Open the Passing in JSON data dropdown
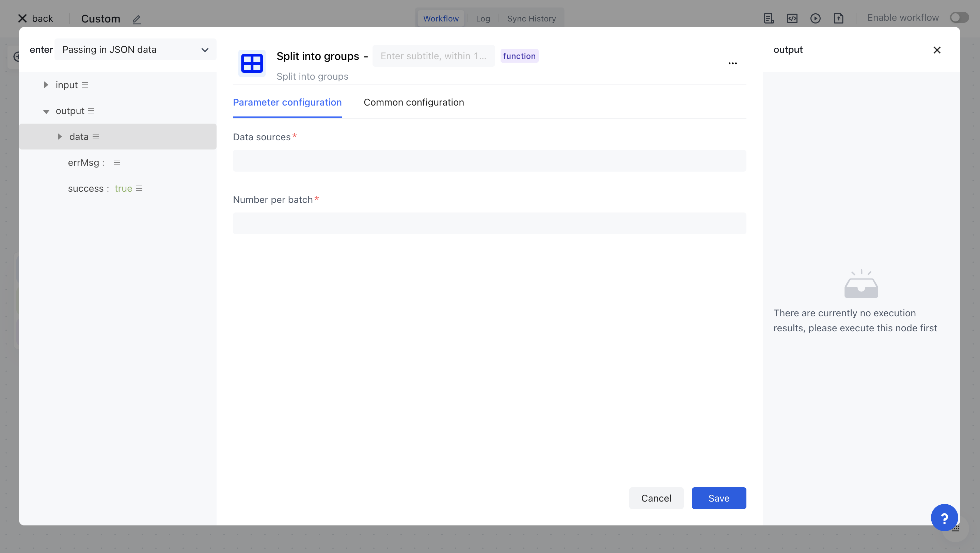This screenshot has height=553, width=980. click(x=136, y=49)
